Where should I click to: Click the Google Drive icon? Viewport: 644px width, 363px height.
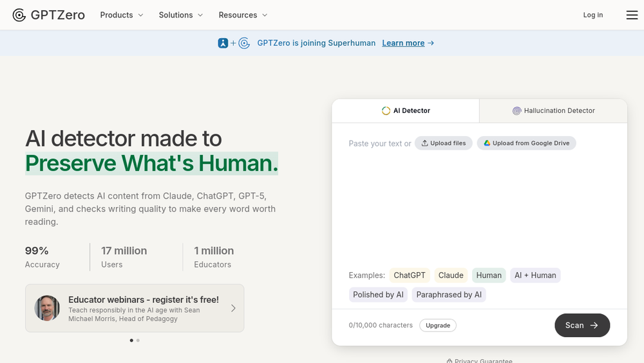point(487,143)
